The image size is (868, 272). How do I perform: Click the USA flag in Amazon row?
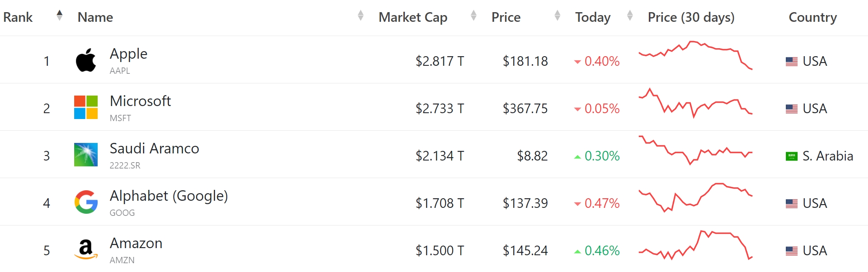pos(791,251)
